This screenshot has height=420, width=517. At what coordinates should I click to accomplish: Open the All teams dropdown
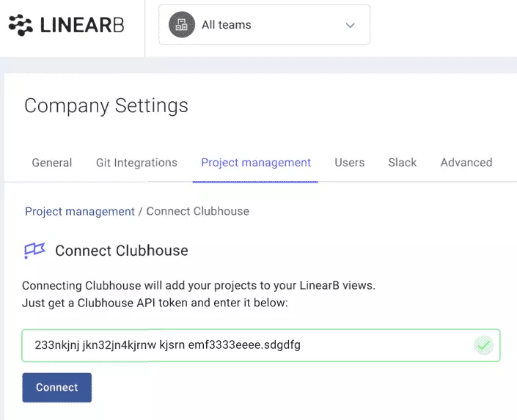pyautogui.click(x=264, y=25)
